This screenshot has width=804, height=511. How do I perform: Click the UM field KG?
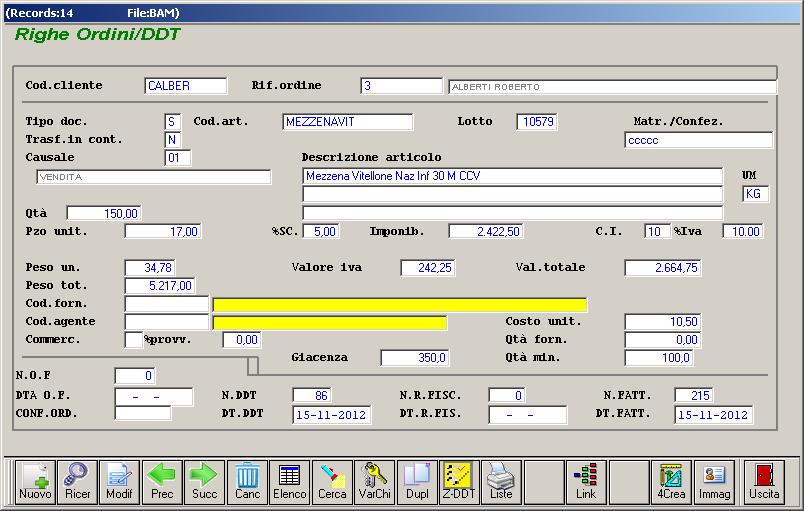click(755, 194)
